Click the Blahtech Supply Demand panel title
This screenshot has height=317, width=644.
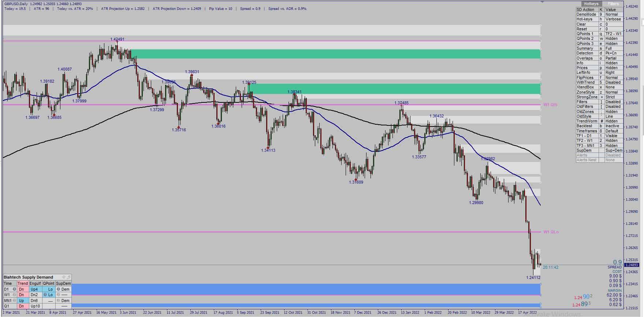click(29, 277)
